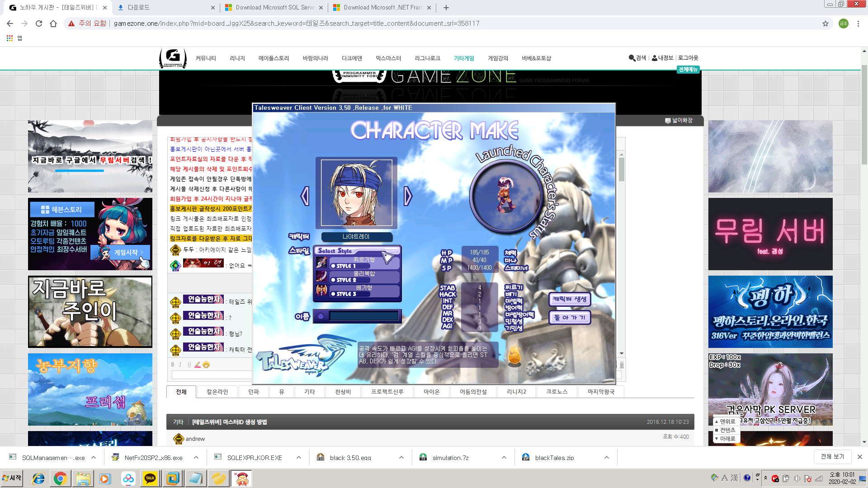Open KakaoTalk from the taskbar

(x=150, y=479)
